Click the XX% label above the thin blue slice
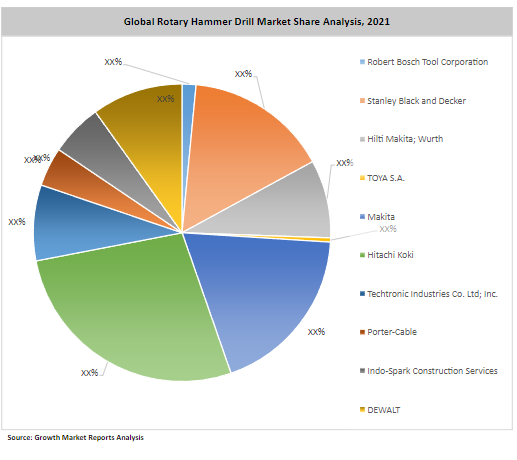Screen dimensions: 517x460 (x=113, y=62)
